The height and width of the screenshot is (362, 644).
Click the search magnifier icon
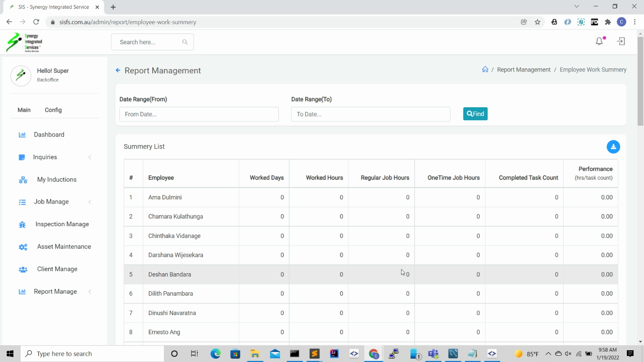[x=185, y=42]
